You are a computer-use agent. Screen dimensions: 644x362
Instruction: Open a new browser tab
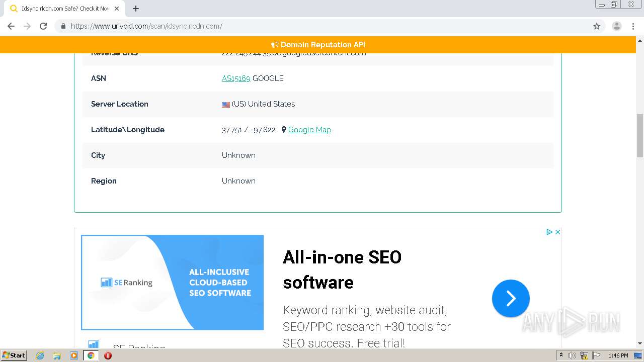(136, 9)
